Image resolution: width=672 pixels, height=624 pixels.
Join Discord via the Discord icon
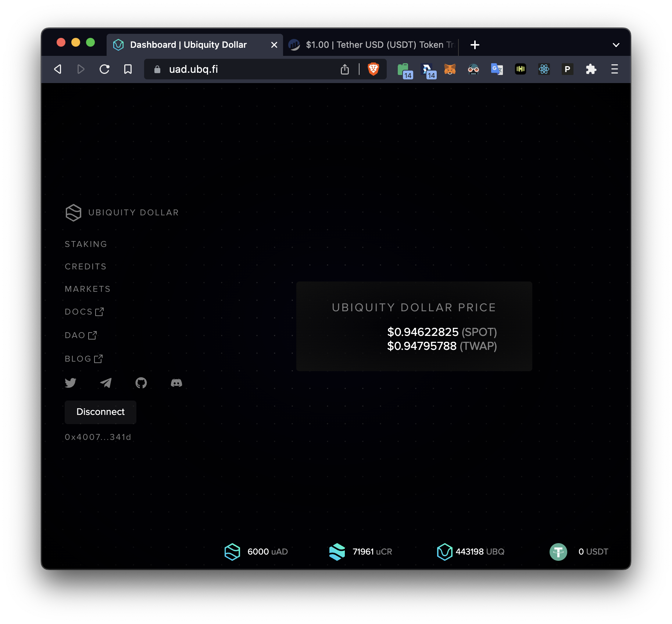pos(176,383)
